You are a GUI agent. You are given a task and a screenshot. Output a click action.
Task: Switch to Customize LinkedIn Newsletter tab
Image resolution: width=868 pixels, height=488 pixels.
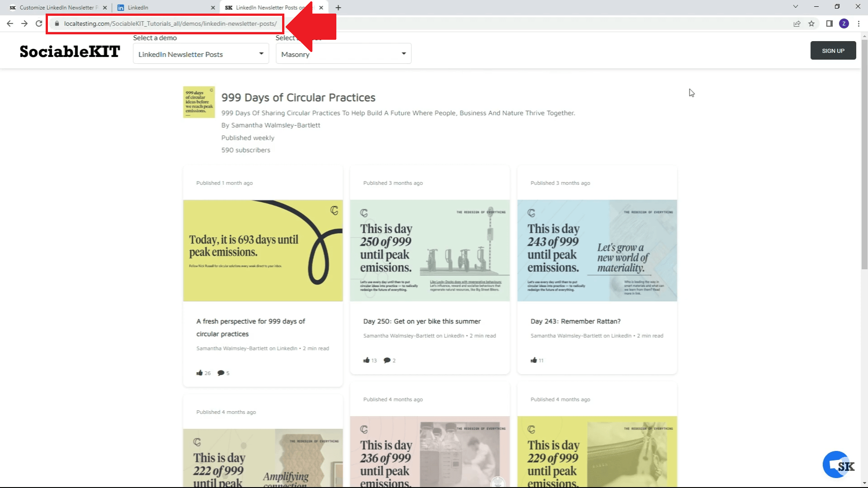(x=58, y=7)
